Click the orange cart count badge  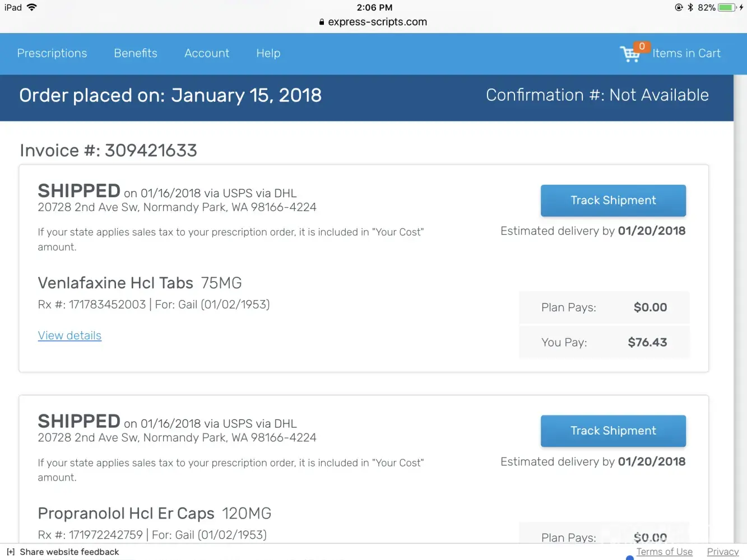pos(642,46)
